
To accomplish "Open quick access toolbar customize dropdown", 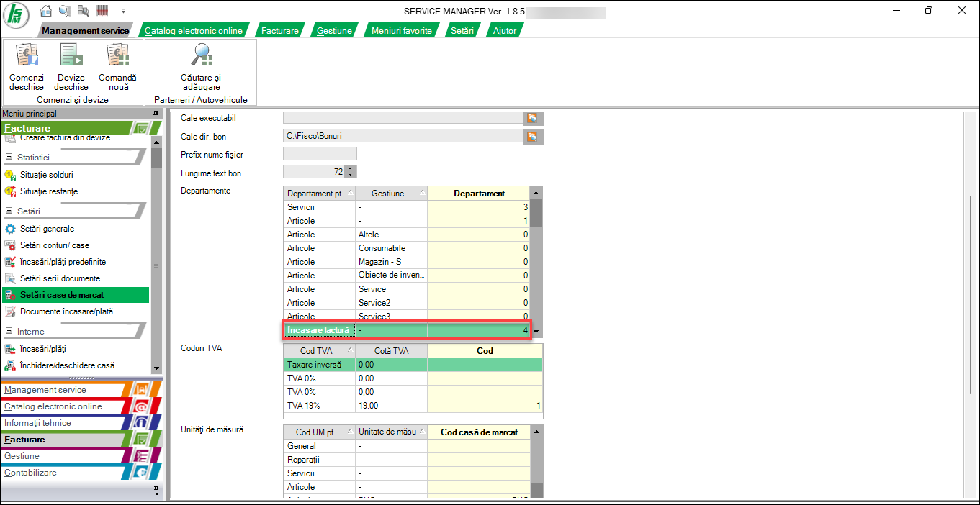I will (123, 11).
